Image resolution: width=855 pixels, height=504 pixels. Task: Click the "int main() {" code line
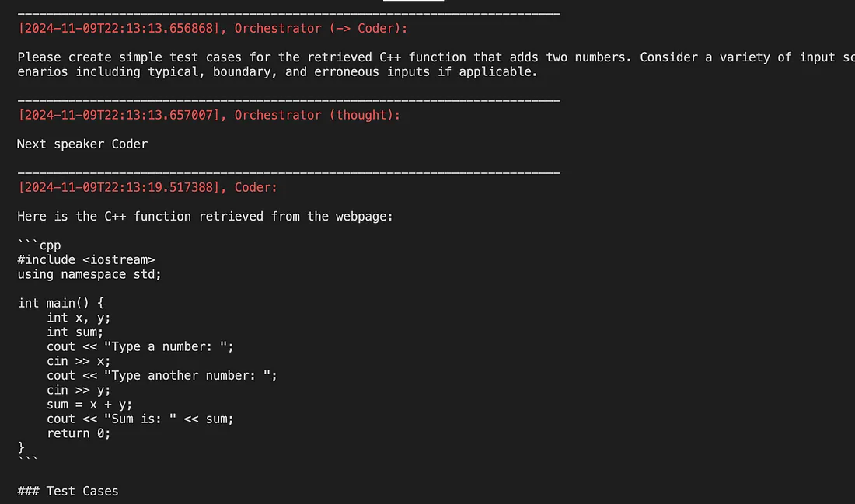point(61,303)
